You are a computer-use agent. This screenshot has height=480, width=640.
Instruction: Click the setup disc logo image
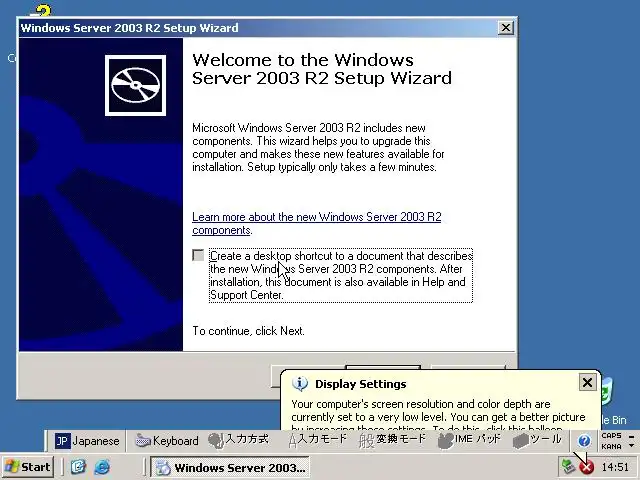136,85
